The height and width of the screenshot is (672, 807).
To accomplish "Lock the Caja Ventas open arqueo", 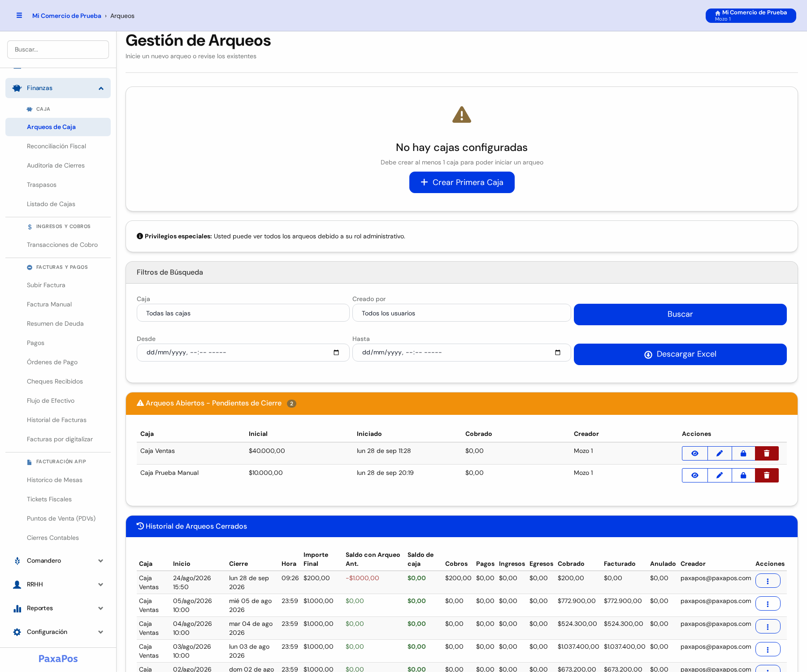I will click(743, 453).
